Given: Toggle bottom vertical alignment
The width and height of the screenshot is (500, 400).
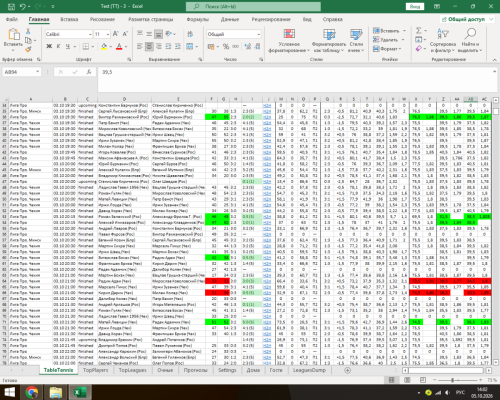Looking at the screenshot, I should pos(158,34).
